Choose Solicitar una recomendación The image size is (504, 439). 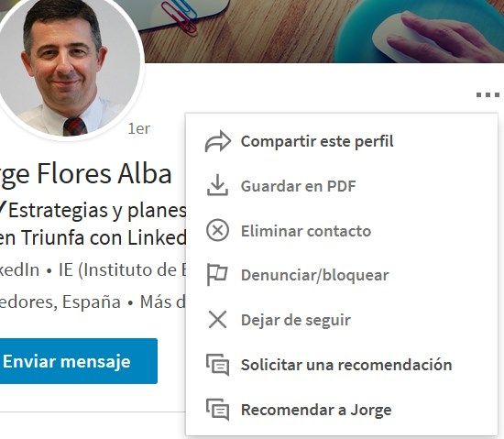(x=346, y=365)
